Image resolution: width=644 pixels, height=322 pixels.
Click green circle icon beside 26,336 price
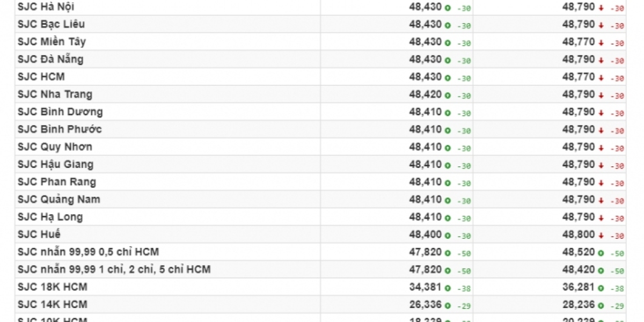[x=448, y=306]
